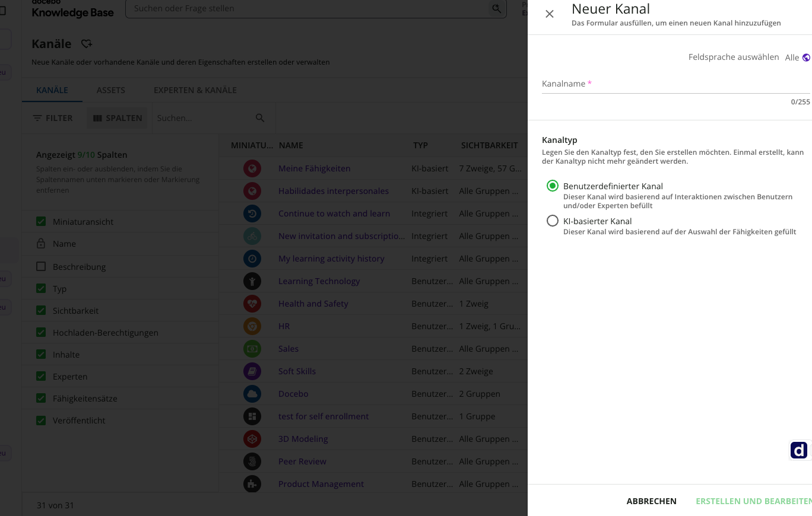Click the search magnifier in Knowledge Base bar
812x516 pixels.
(496, 8)
